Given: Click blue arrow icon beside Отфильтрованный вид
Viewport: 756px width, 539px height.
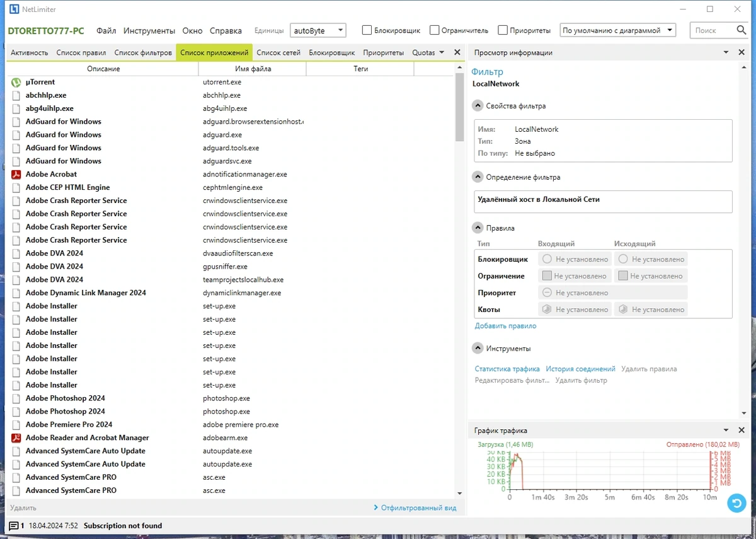Looking at the screenshot, I should (x=376, y=507).
